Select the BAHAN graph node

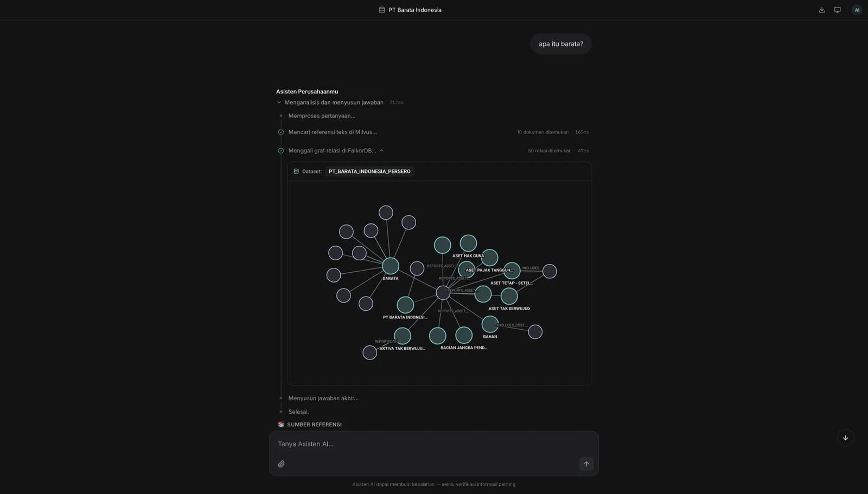pyautogui.click(x=490, y=324)
